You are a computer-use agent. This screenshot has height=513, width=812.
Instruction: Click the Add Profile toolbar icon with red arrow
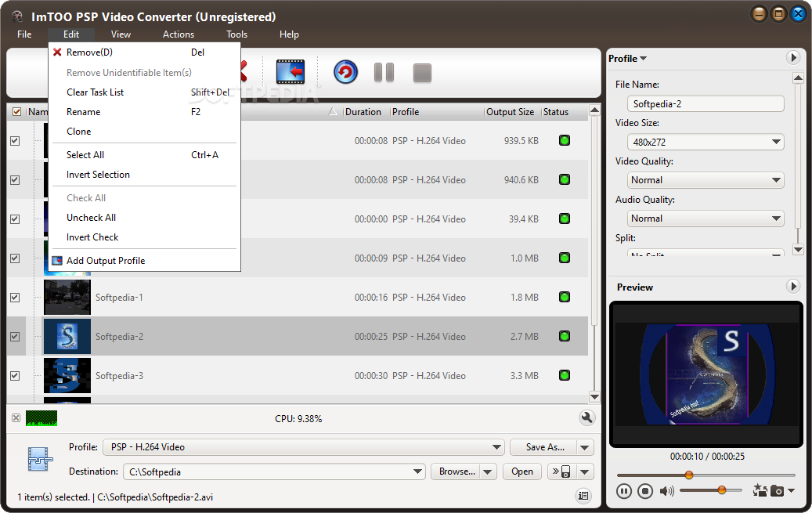(290, 72)
